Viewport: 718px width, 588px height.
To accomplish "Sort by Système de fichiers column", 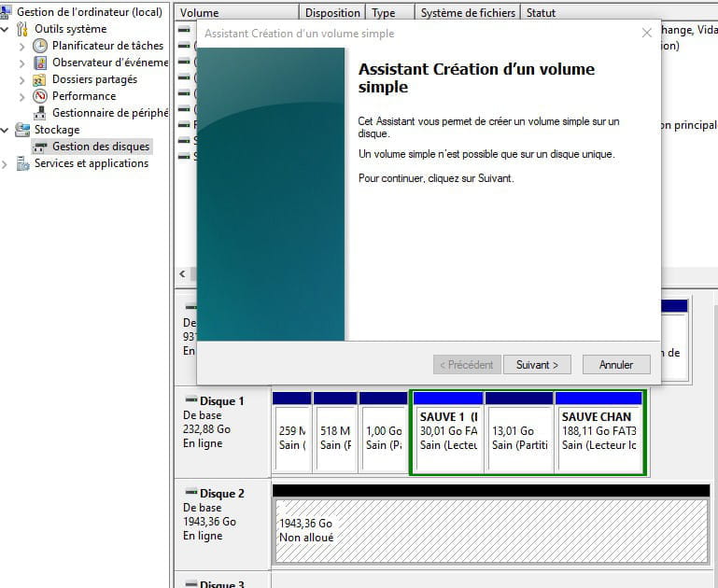I will click(467, 13).
